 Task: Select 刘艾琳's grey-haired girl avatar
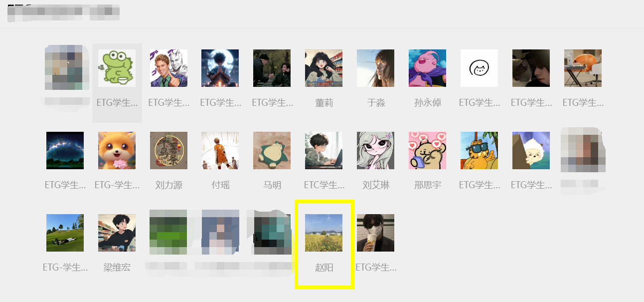(x=376, y=150)
